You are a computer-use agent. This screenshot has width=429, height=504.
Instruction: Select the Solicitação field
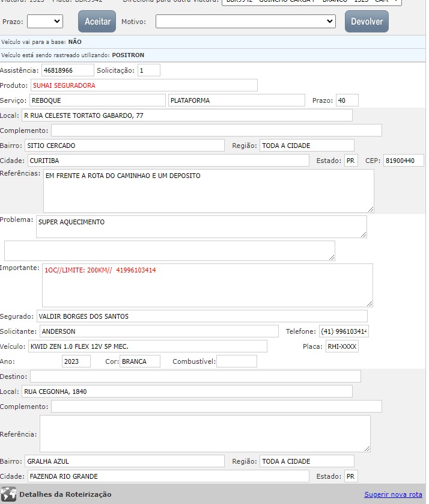pyautogui.click(x=148, y=70)
